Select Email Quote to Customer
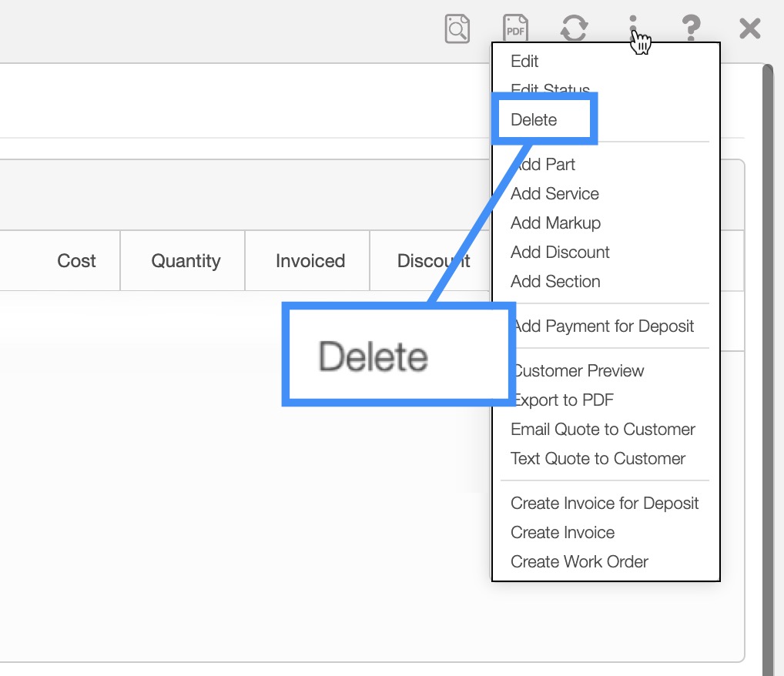The height and width of the screenshot is (676, 784). click(x=603, y=430)
